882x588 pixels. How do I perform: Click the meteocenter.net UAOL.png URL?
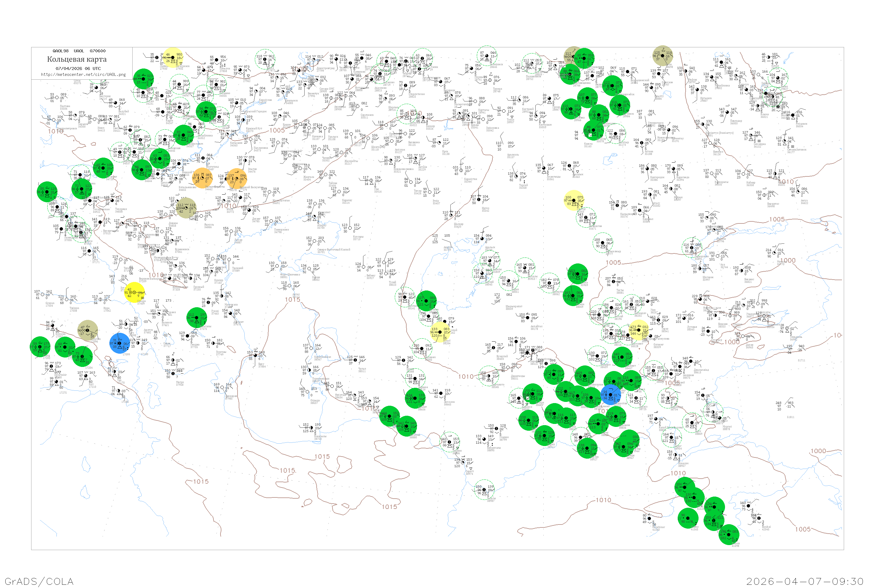83,75
